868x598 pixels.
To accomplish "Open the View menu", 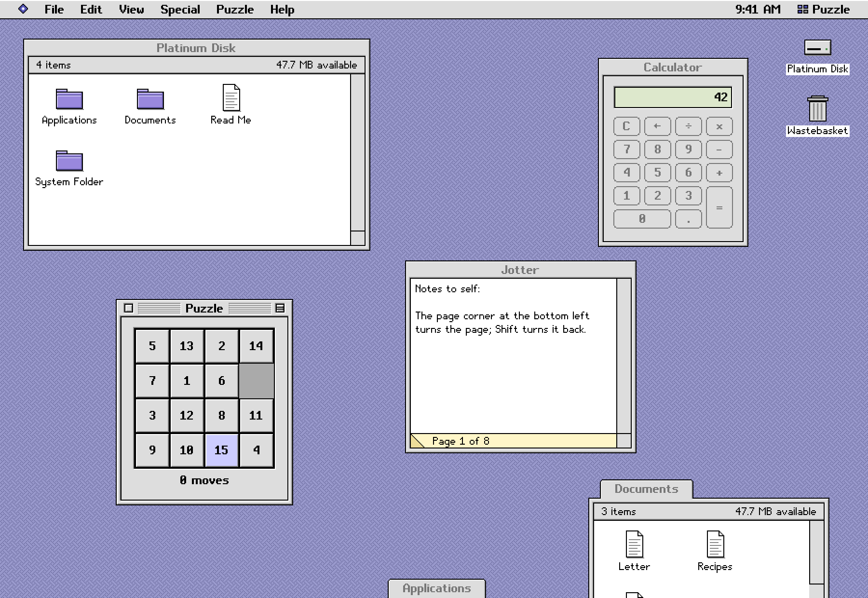I will (x=131, y=9).
